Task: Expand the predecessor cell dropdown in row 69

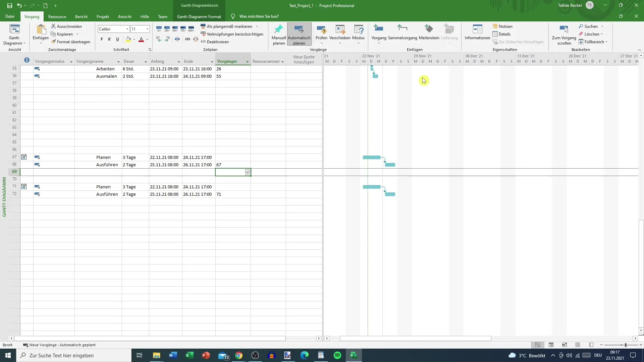Action: click(248, 172)
